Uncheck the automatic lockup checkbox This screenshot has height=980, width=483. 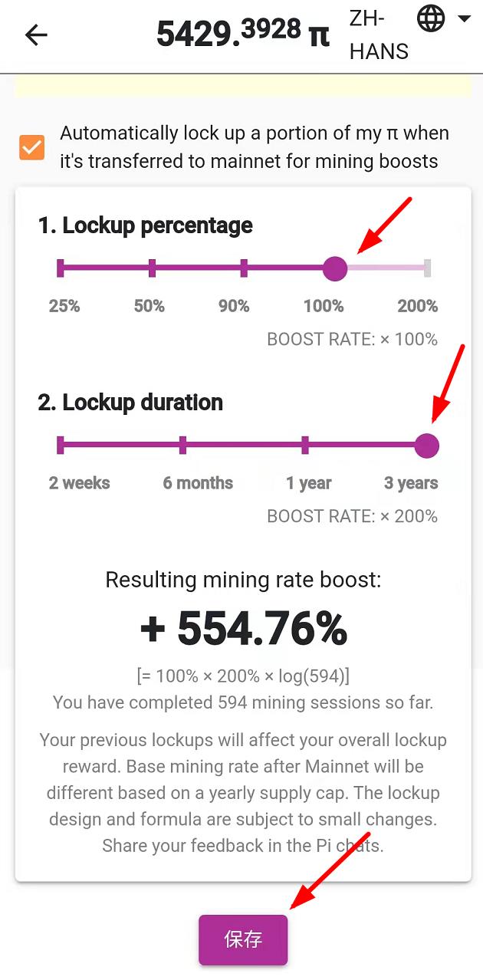point(32,147)
